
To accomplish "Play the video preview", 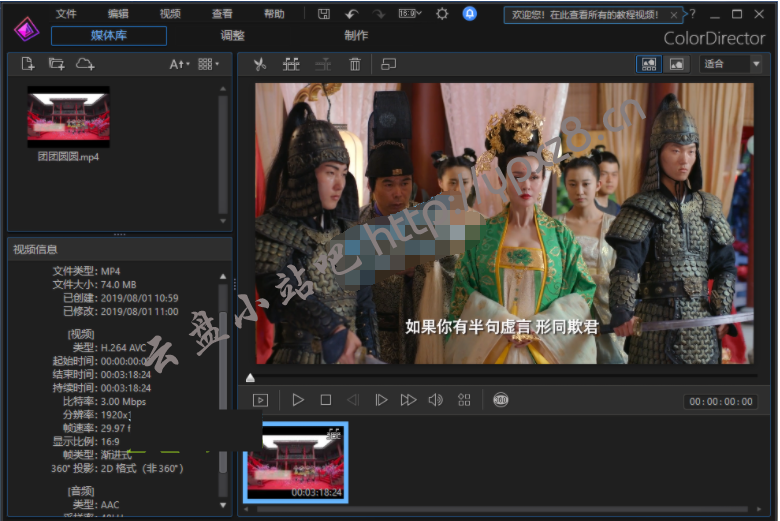I will [298, 400].
